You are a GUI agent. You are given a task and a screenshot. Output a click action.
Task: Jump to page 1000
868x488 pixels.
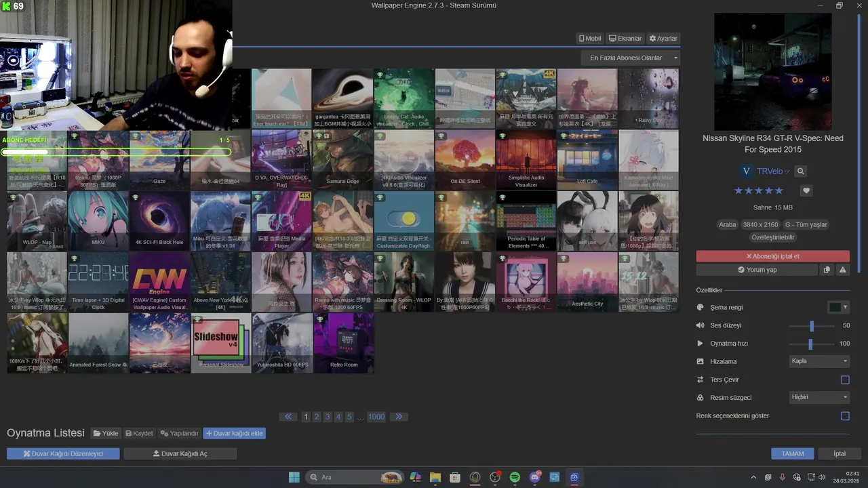pyautogui.click(x=376, y=417)
